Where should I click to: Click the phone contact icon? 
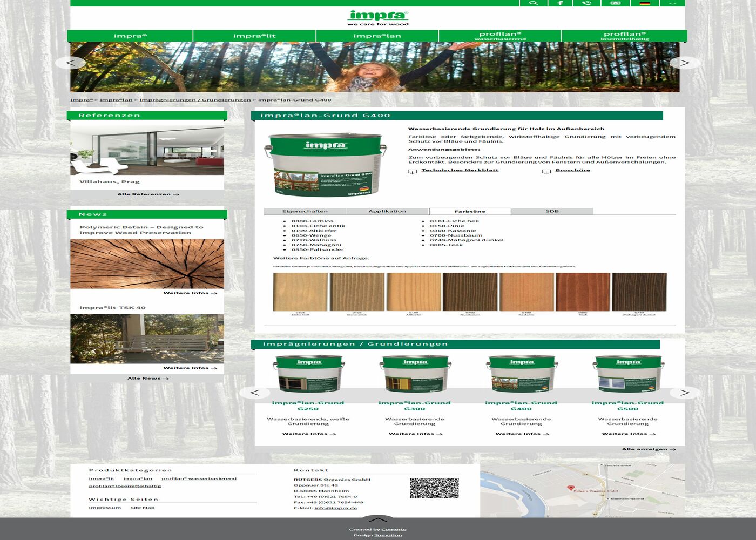click(587, 3)
